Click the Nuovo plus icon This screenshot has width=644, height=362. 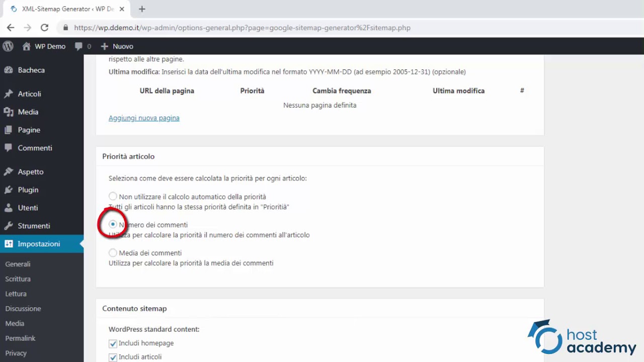pyautogui.click(x=105, y=46)
